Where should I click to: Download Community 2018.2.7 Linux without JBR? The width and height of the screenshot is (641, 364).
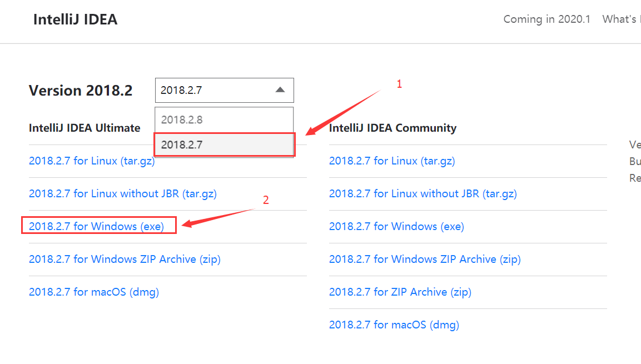point(423,193)
